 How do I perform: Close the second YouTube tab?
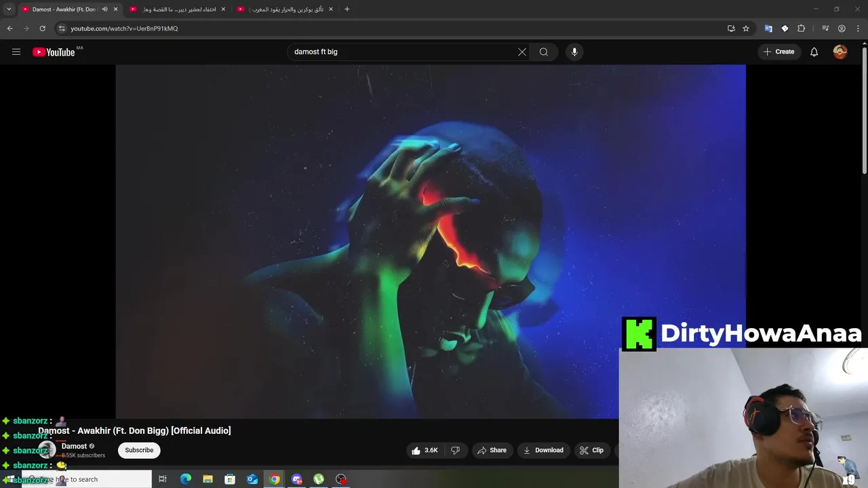pyautogui.click(x=223, y=9)
